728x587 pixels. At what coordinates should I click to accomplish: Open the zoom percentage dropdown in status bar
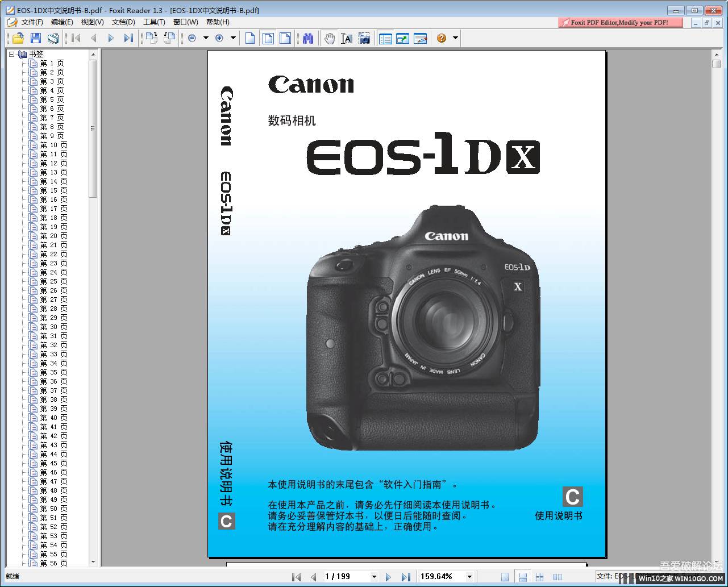tap(469, 577)
